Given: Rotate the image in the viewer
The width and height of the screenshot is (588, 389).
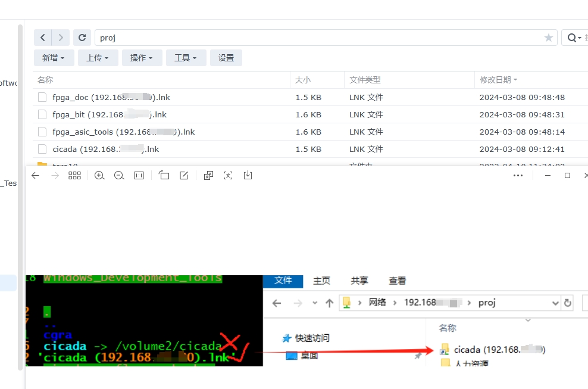Looking at the screenshot, I should (164, 176).
